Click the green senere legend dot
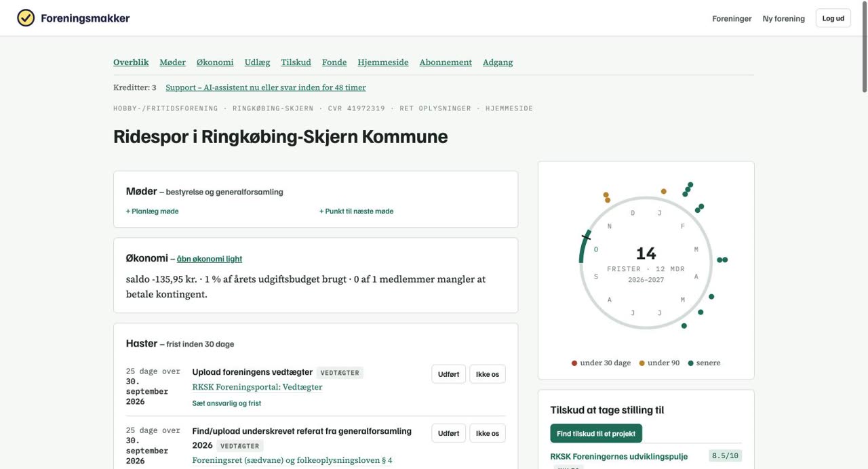 [x=690, y=363]
